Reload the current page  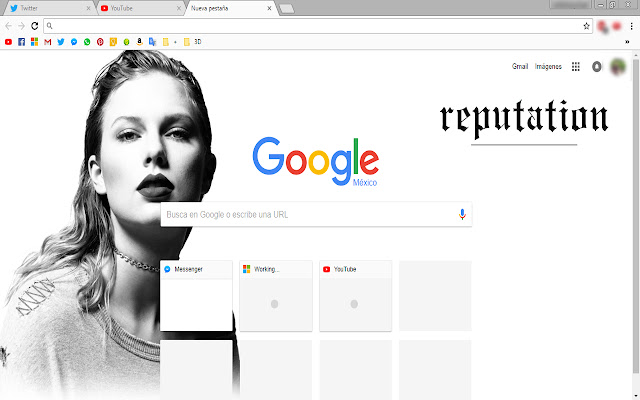[x=35, y=26]
